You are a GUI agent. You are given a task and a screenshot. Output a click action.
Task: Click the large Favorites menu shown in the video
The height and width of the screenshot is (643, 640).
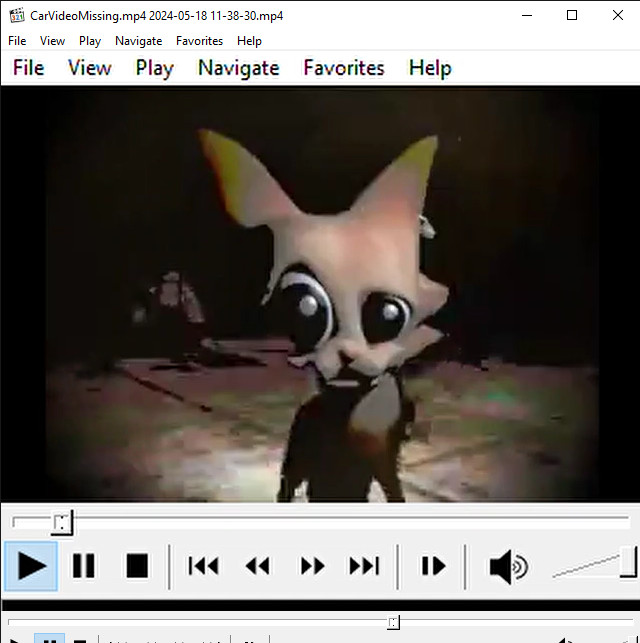click(x=344, y=68)
